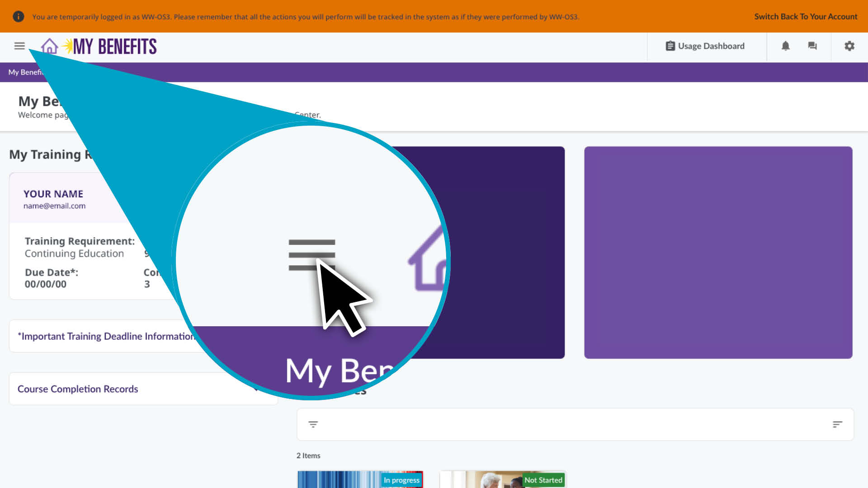Select the My Benefits breadcrumb
The height and width of the screenshot is (488, 868).
[25, 72]
